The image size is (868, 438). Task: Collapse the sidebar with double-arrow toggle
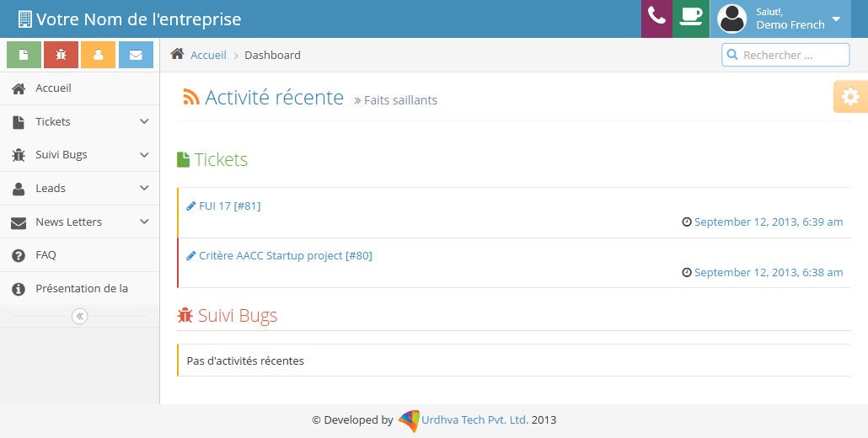point(79,317)
